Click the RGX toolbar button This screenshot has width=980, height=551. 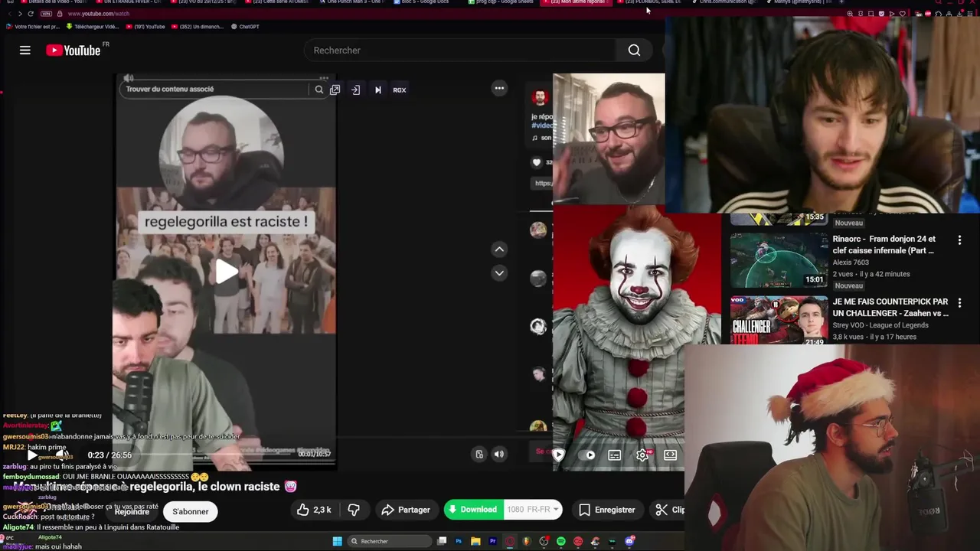click(400, 90)
